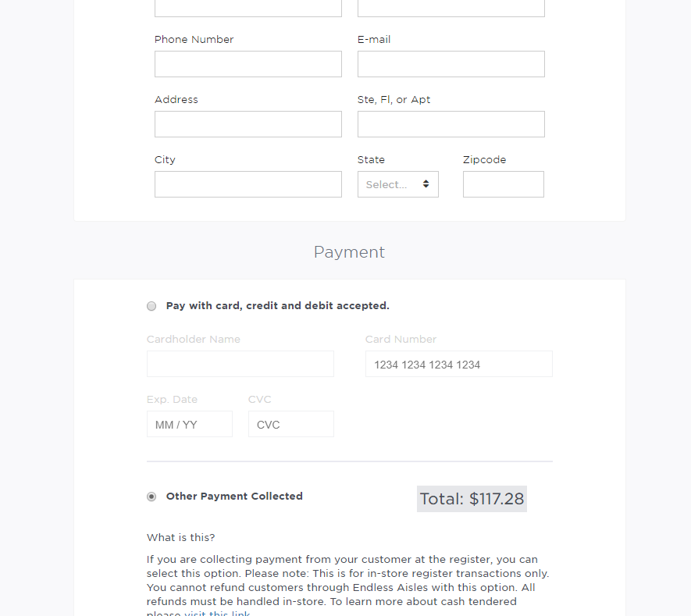The width and height of the screenshot is (691, 616).
Task: Select the pay with card radio button
Action: tap(151, 306)
